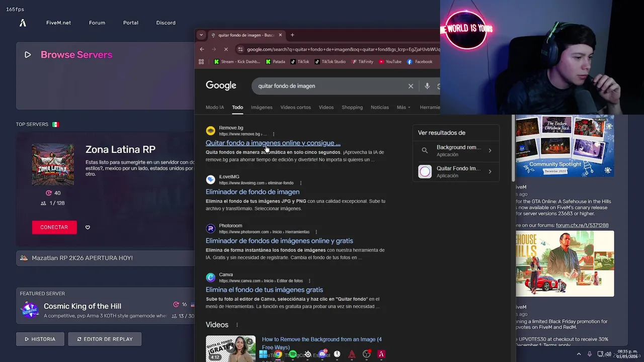
Task: Click the Chrome address bar URL
Action: point(343,49)
